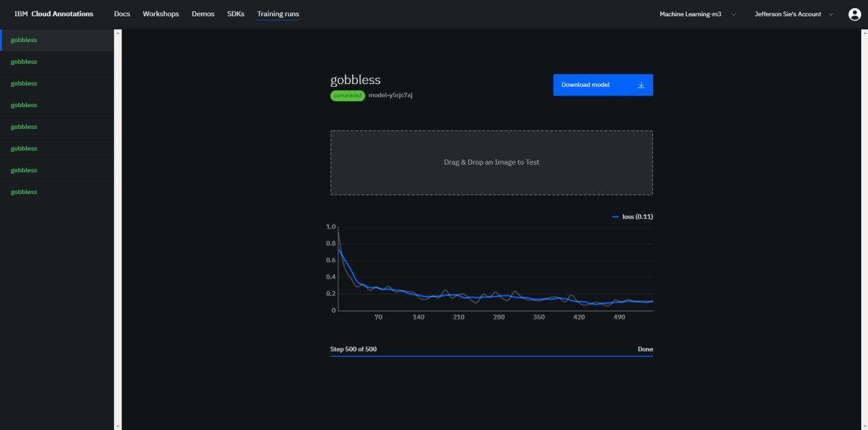Viewport: 868px width, 430px height.
Task: Open the Docs nav item
Action: tap(122, 14)
